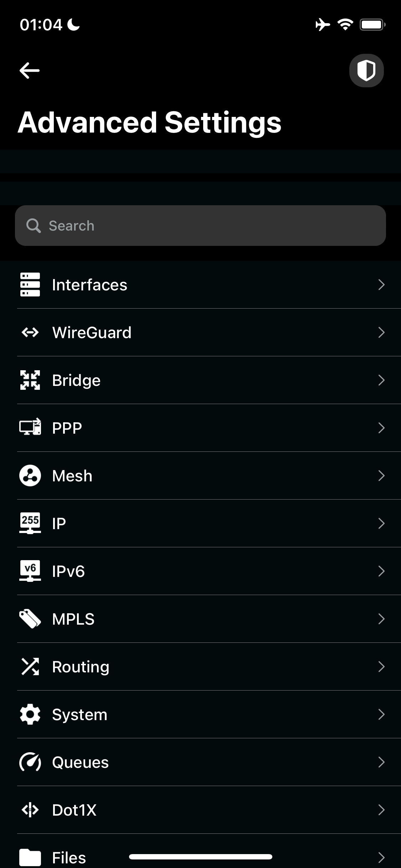
Task: Click the System gear icon
Action: 30,714
